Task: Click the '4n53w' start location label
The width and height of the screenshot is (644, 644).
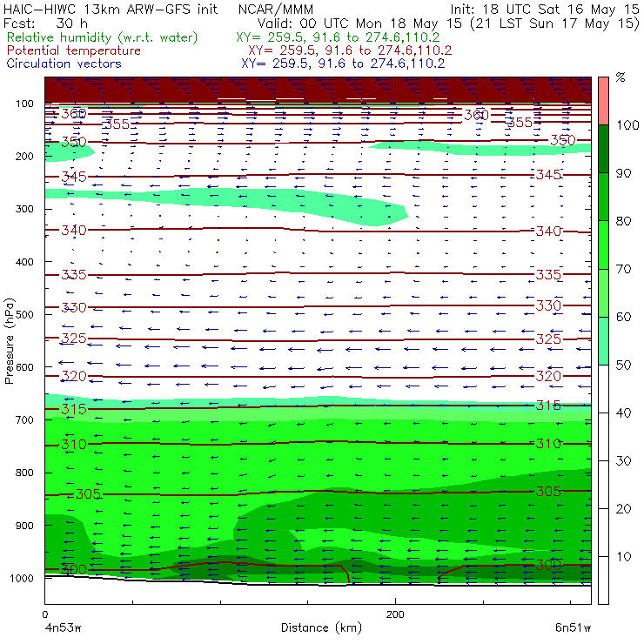Action: (63, 628)
